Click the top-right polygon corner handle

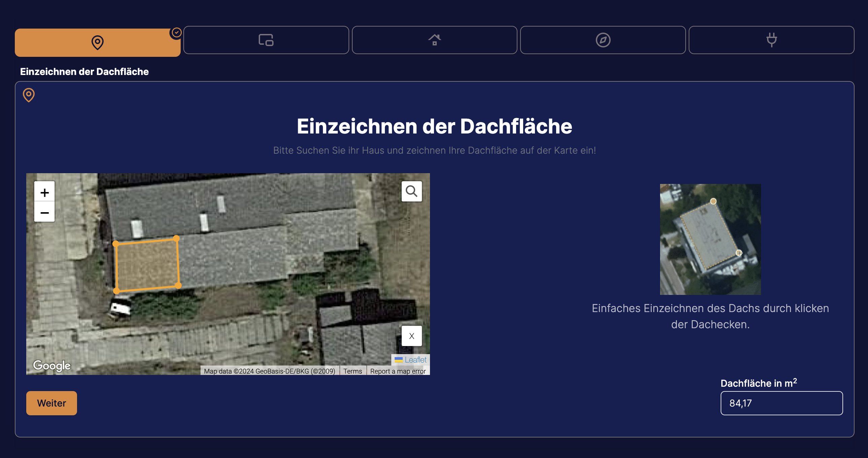(x=176, y=238)
